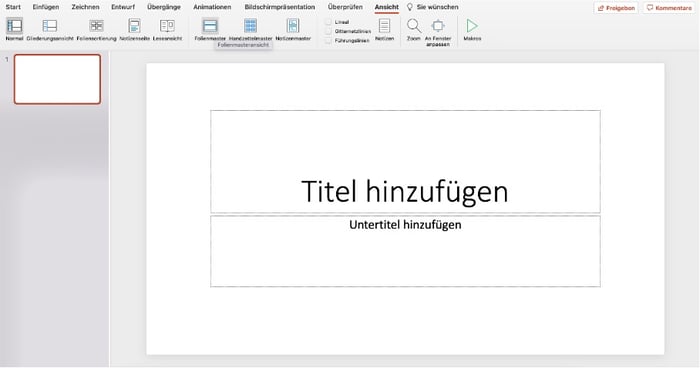Open Makros with green play icon
700x368 pixels.
472,29
